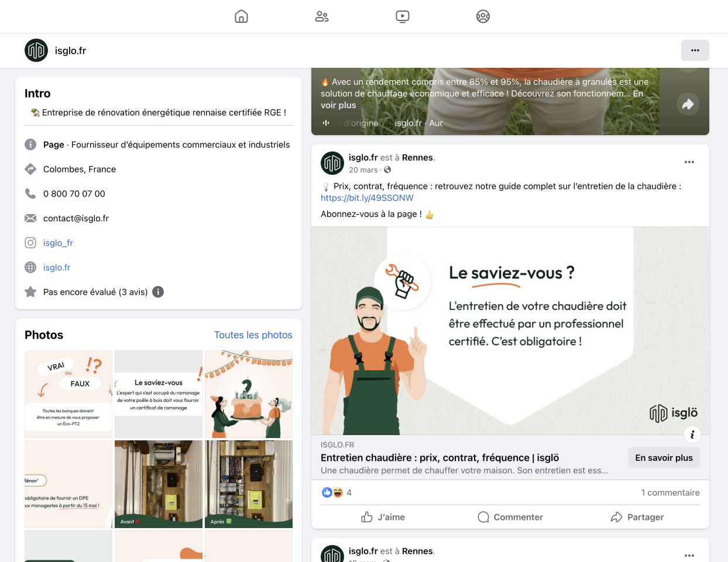Click the isglo.fr name in the page header

(70, 50)
